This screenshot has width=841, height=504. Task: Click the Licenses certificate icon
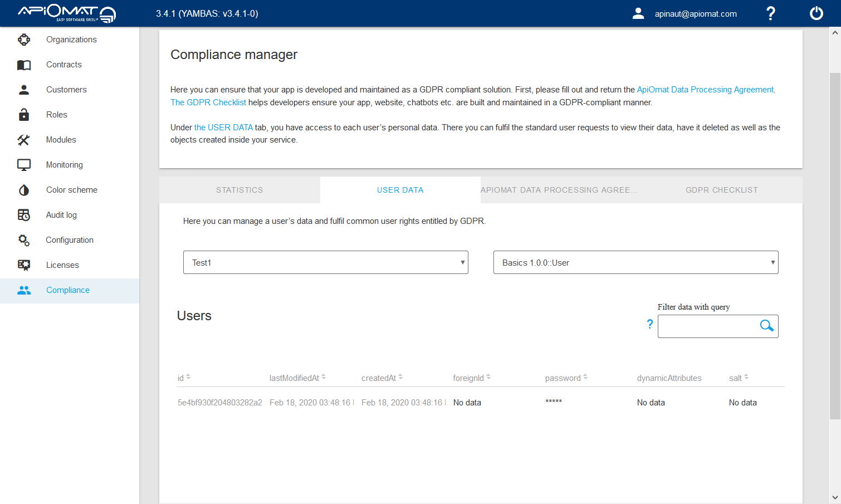point(24,265)
